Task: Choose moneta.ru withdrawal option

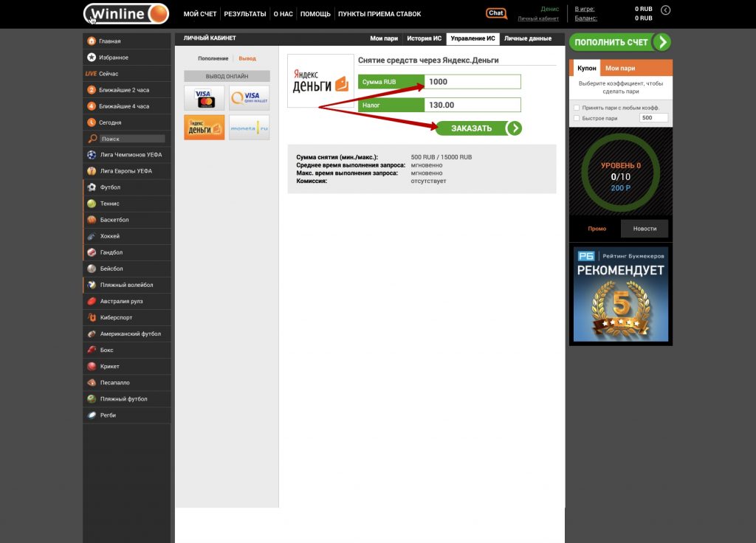Action: (x=249, y=127)
